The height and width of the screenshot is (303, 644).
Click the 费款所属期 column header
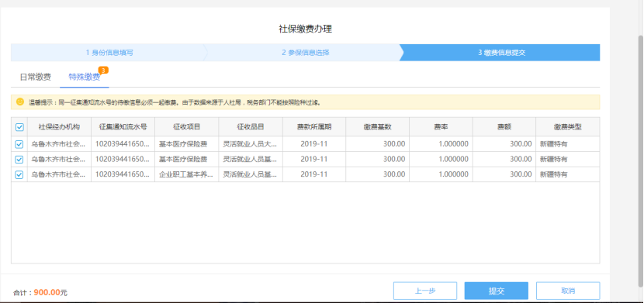[x=313, y=126]
